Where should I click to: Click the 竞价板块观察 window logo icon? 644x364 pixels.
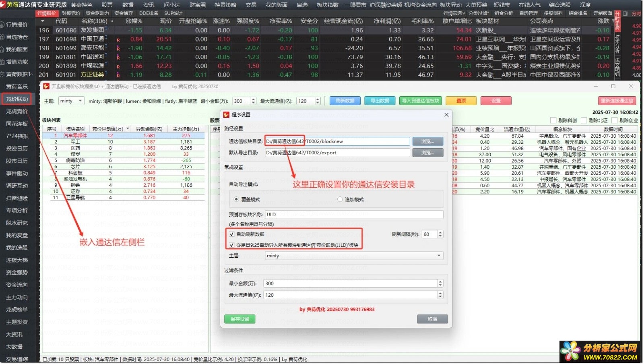point(46,86)
